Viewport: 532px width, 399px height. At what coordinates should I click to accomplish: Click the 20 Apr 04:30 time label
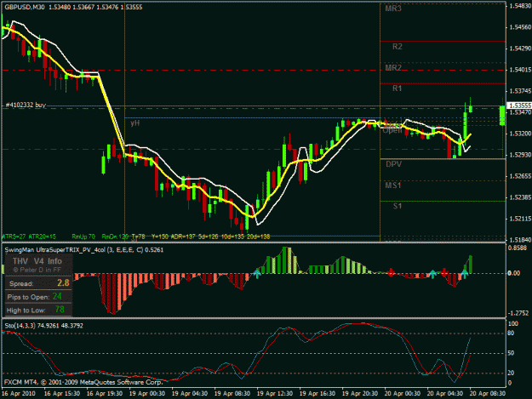445,394
